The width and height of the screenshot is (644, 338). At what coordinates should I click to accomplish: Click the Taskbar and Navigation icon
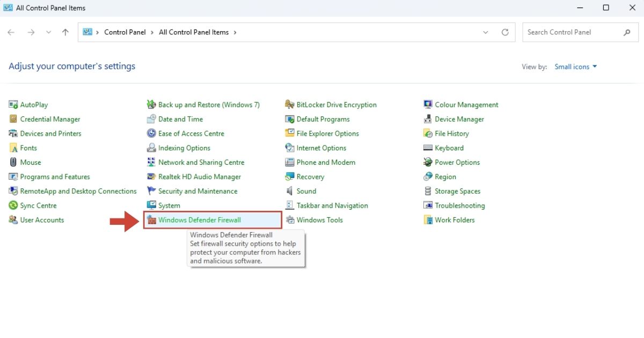point(290,205)
